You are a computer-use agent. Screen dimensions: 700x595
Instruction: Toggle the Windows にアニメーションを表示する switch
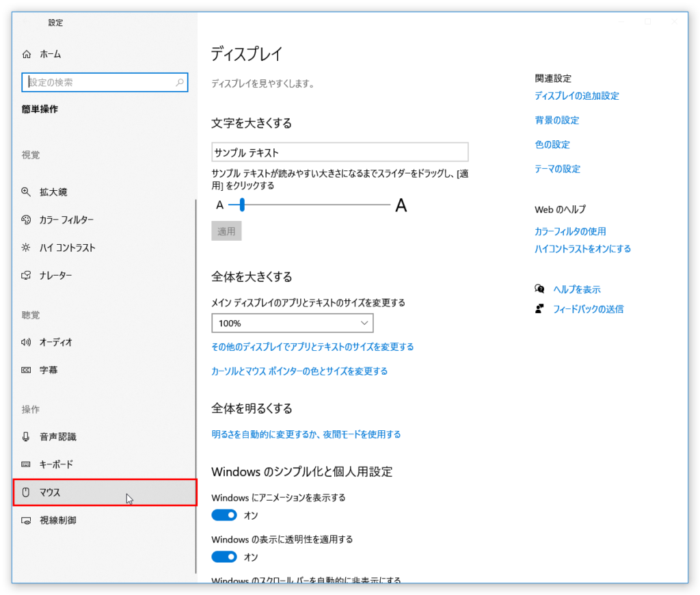click(224, 515)
